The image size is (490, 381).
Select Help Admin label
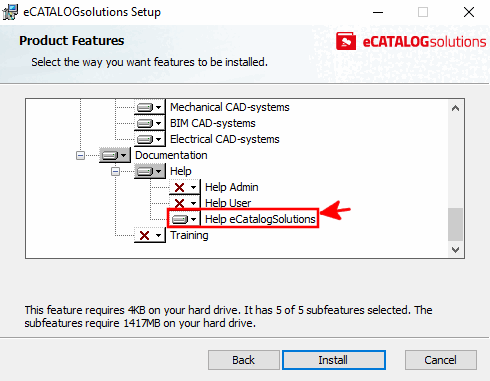pyautogui.click(x=232, y=187)
